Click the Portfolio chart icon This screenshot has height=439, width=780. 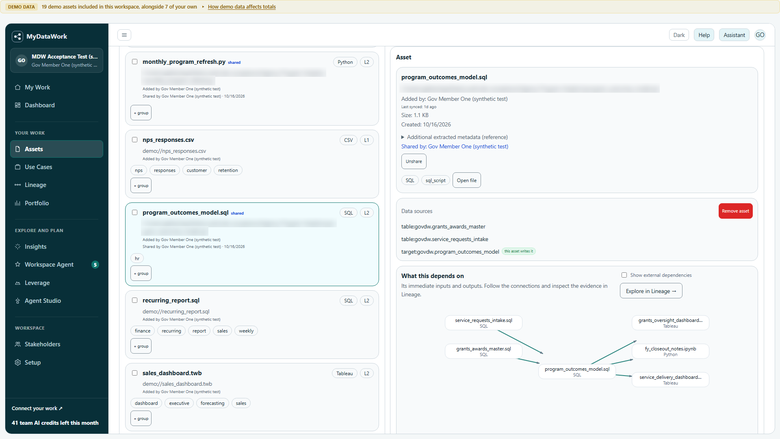click(18, 203)
